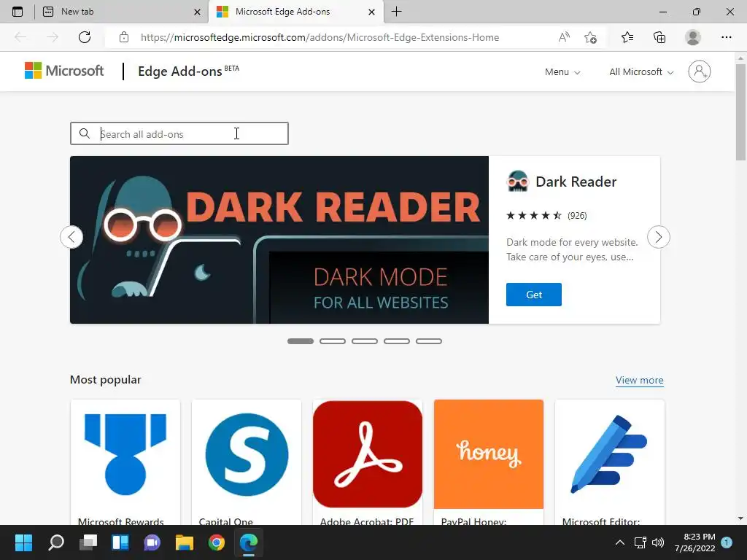Click the Dark Reader star rating
The width and height of the screenshot is (747, 560).
pyautogui.click(x=533, y=215)
